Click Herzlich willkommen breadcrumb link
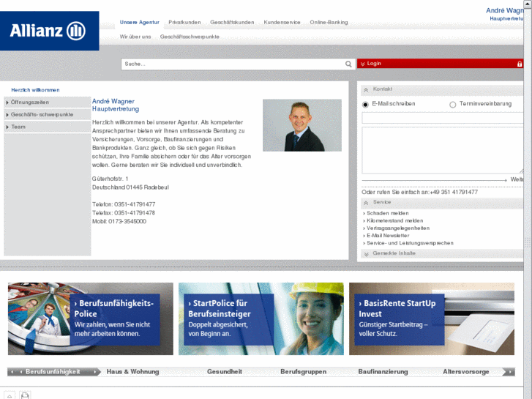This screenshot has width=532, height=399. point(35,90)
